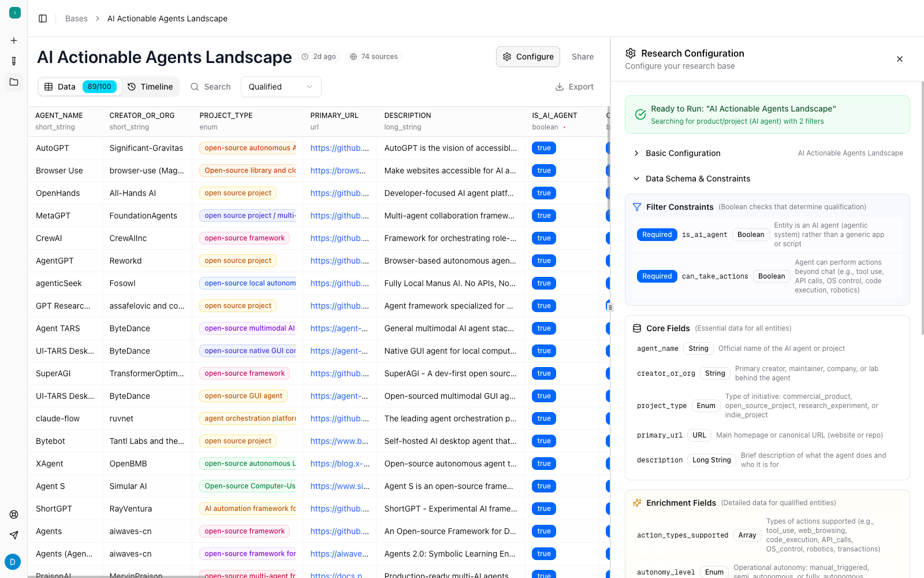Open the Qualified filter dropdown
This screenshot has width=924, height=578.
pos(281,87)
